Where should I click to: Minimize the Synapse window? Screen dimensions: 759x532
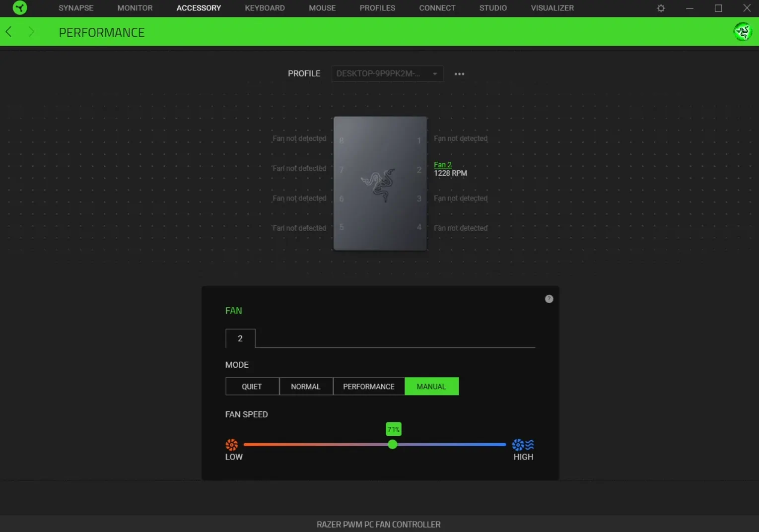pyautogui.click(x=690, y=8)
